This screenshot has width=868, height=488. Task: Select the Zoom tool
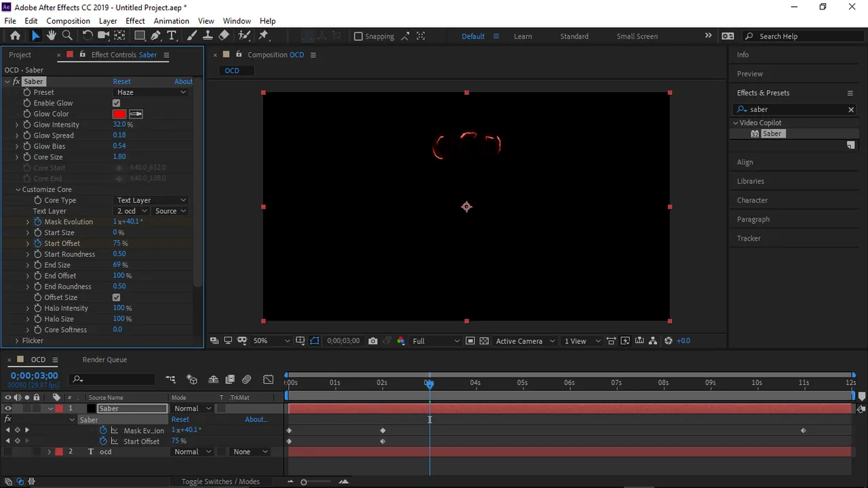coord(67,36)
